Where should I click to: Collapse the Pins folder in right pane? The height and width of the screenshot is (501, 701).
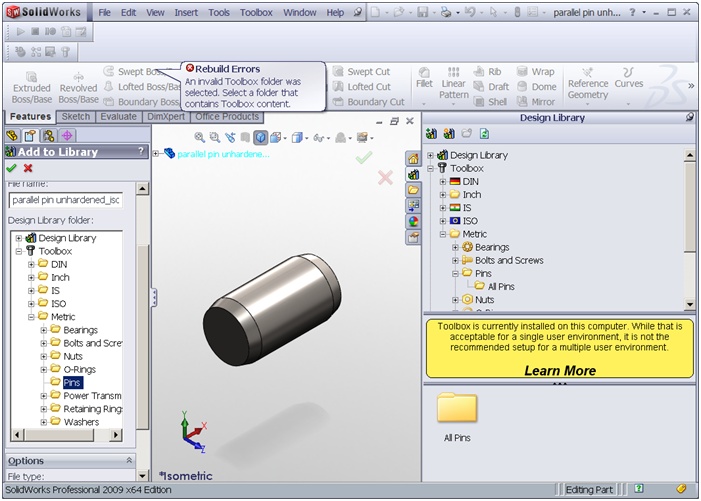[455, 273]
